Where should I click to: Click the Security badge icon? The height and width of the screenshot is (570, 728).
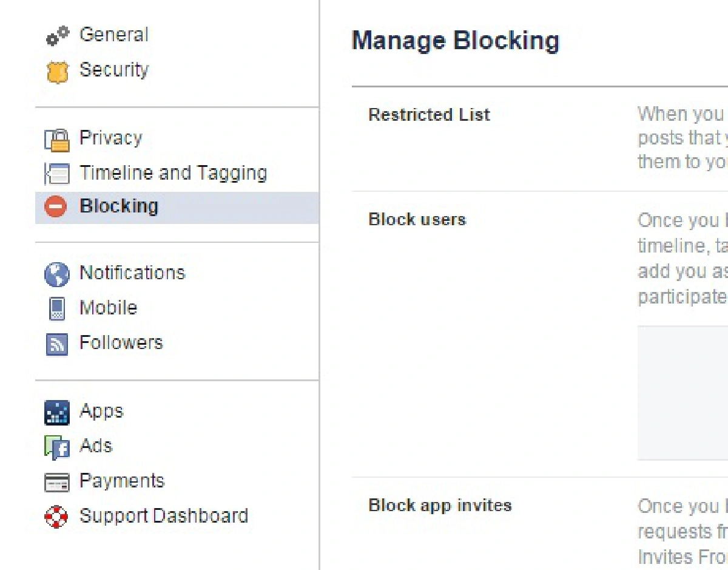click(x=57, y=72)
